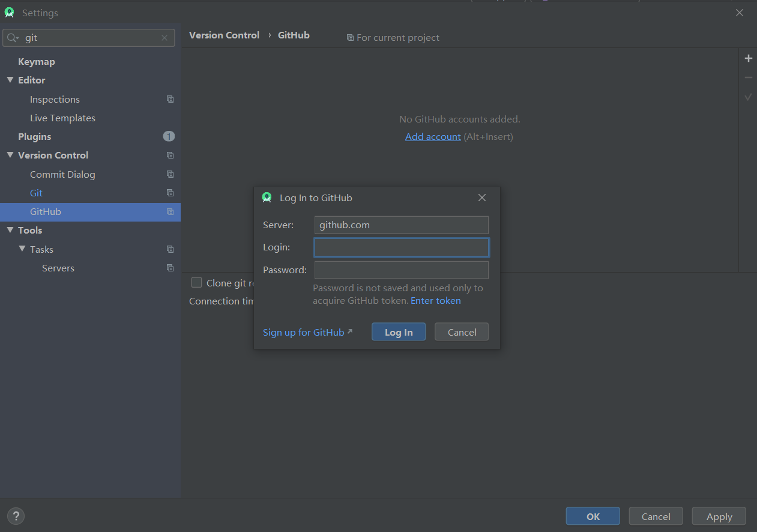
Task: Click the app icon in Log In dialog
Action: click(267, 198)
